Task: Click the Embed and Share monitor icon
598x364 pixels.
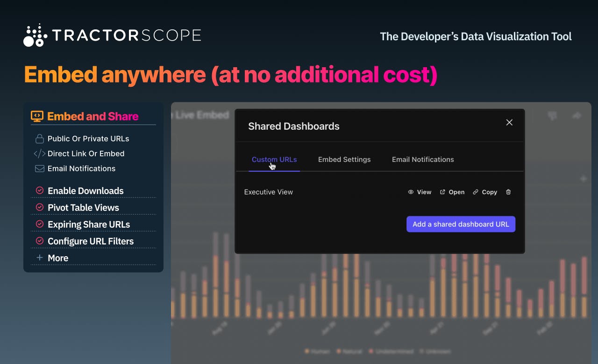Action: [x=37, y=116]
